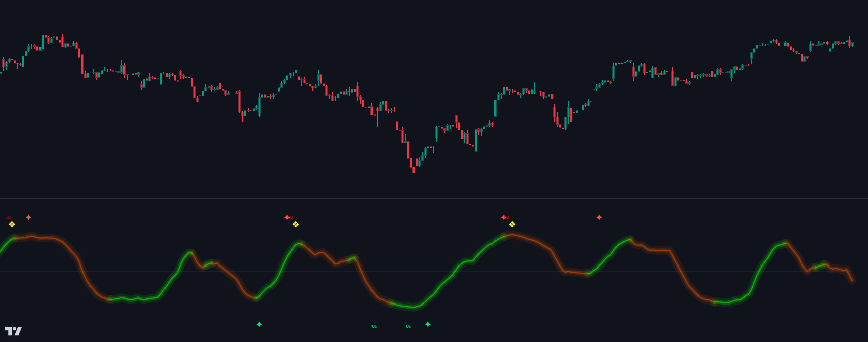This screenshot has height=342, width=868.
Task: Click the left green star buy marker
Action: point(259,324)
